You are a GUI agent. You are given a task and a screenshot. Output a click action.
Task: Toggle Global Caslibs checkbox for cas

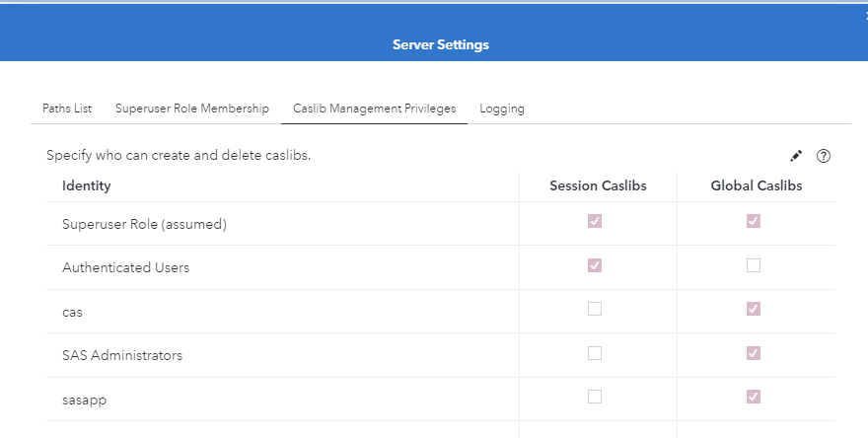(x=754, y=309)
